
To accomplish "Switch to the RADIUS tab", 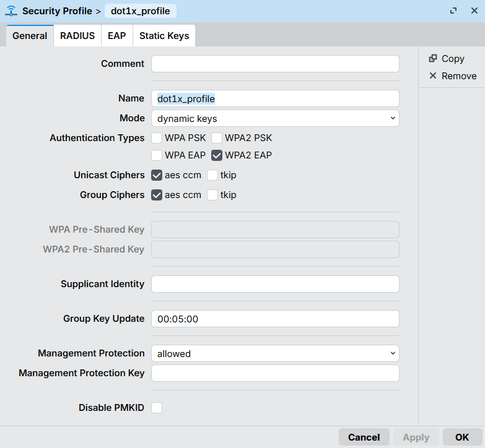I will (77, 36).
